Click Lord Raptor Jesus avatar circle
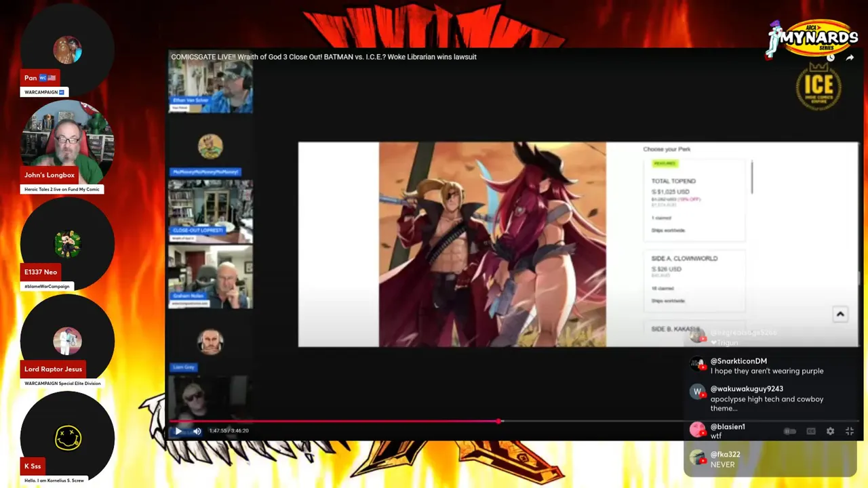 (67, 341)
